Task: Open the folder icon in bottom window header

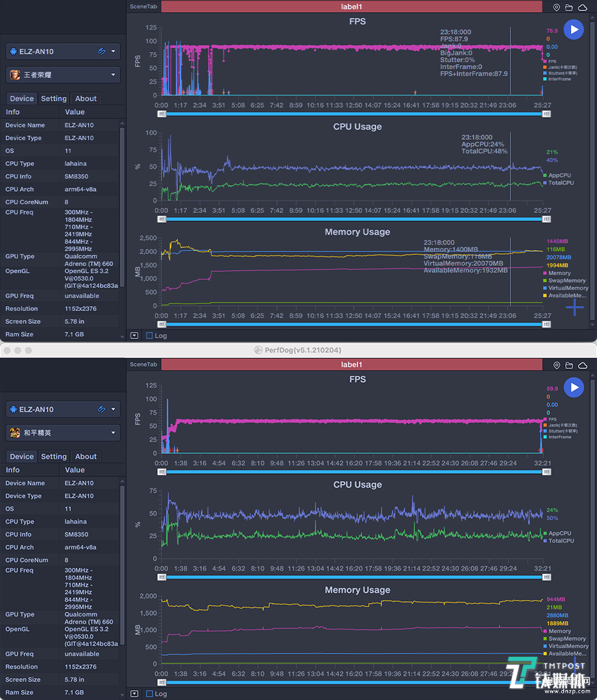Action: [569, 365]
